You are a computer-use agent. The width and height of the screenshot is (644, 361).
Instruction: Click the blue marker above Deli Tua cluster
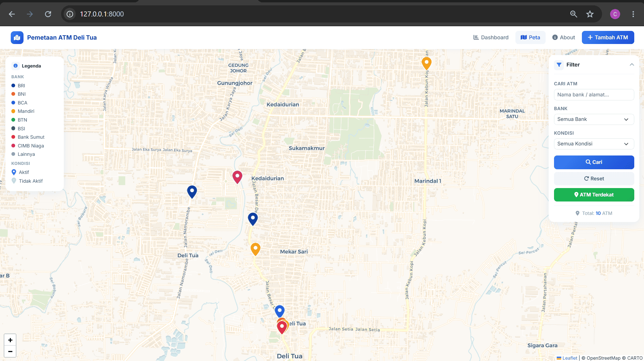coord(280,311)
